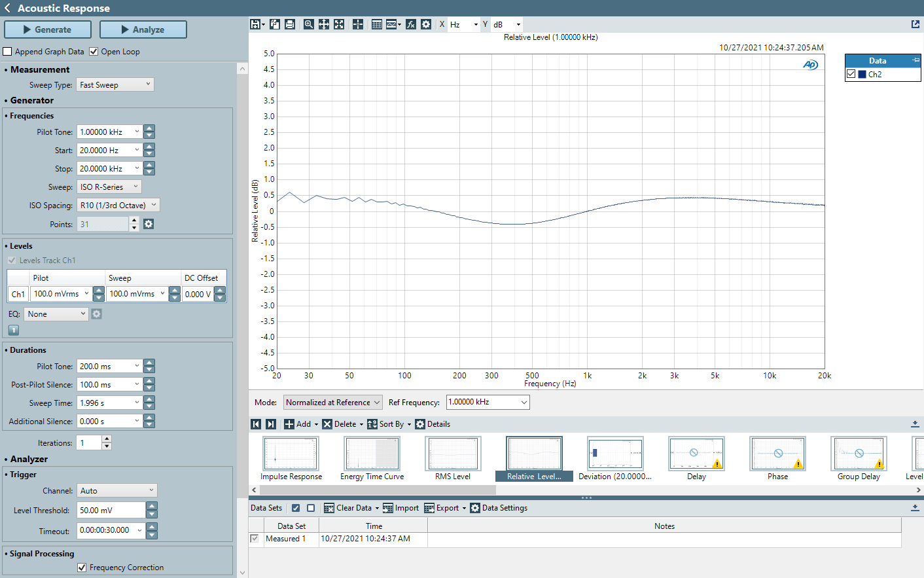Select the RMS Level result thumbnail

pyautogui.click(x=453, y=454)
